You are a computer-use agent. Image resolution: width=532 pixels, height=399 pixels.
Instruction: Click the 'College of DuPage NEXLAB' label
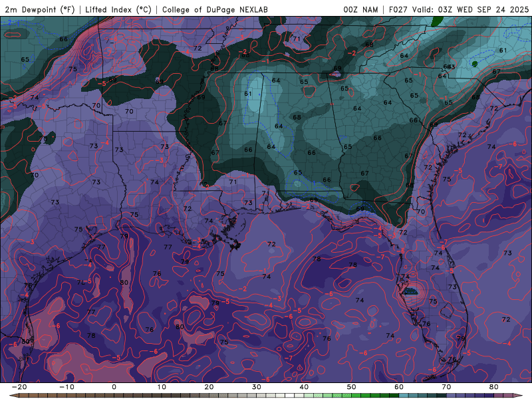(215, 9)
